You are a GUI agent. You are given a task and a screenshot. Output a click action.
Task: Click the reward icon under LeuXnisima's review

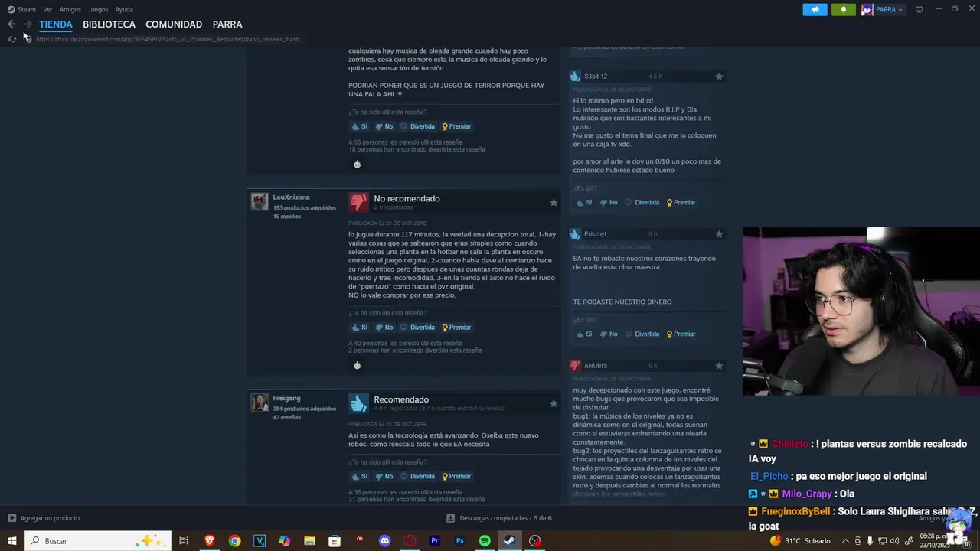tap(357, 366)
